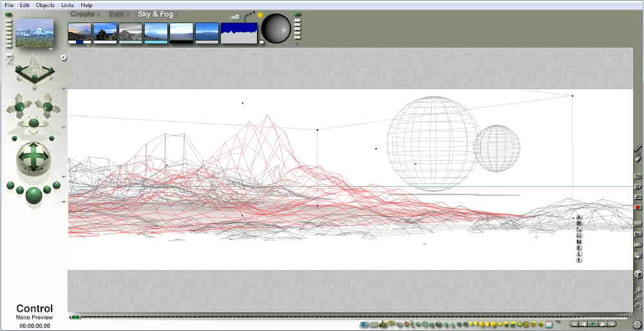Click the red square button on right toolbar
The height and width of the screenshot is (331, 644).
pos(638,207)
